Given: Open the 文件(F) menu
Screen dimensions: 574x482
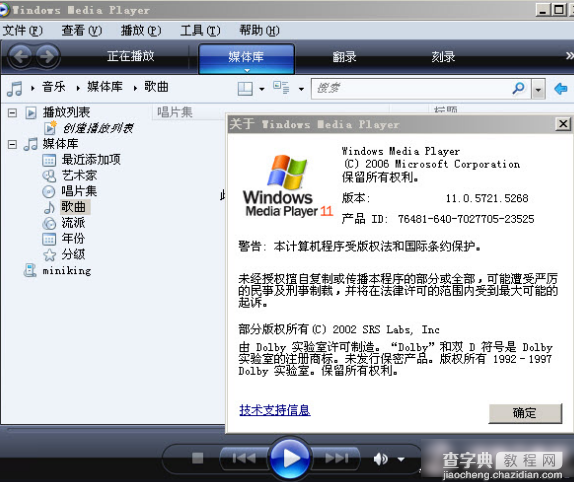Looking at the screenshot, I should (23, 30).
